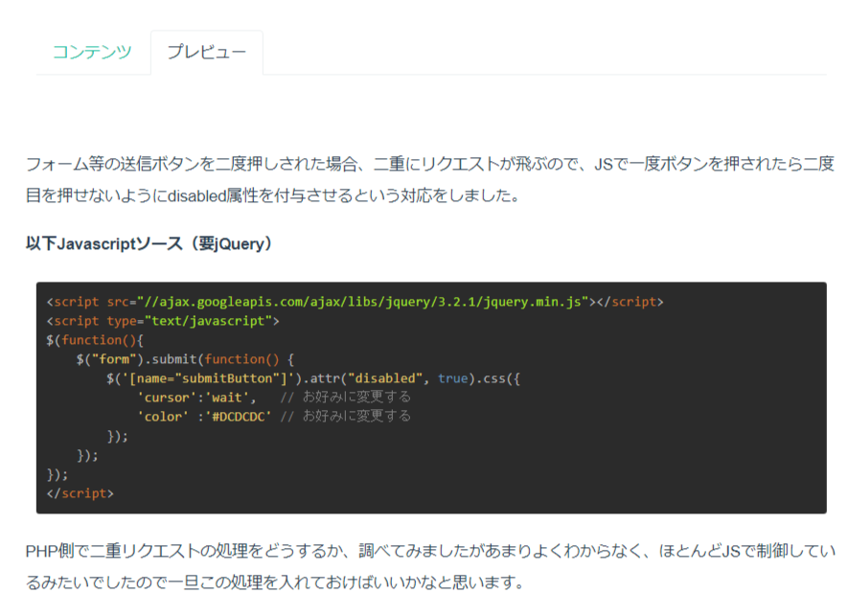Viewport: 848px width, 616px height.
Task: Click the [name="submitButton"] attr disabled line
Action: tap(313, 378)
